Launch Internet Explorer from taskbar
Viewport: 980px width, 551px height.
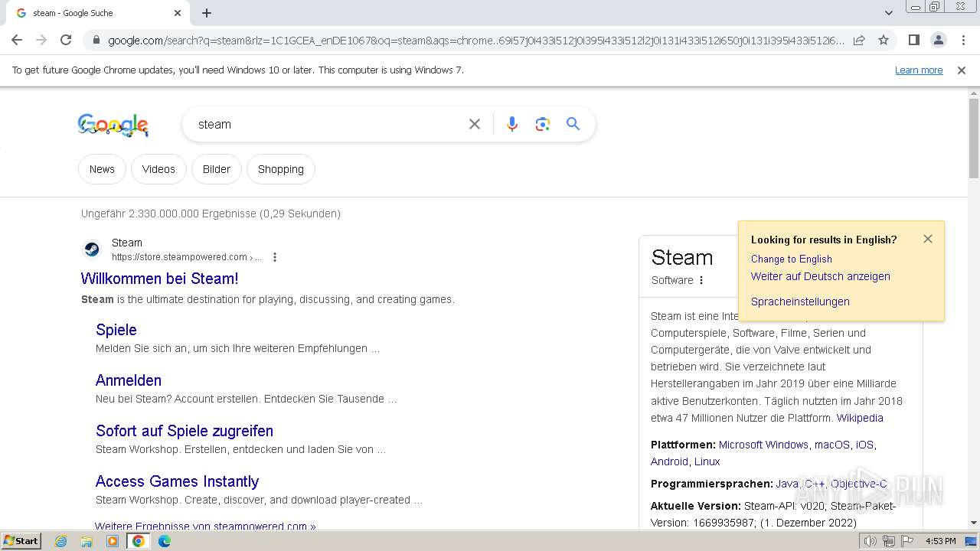point(61,541)
